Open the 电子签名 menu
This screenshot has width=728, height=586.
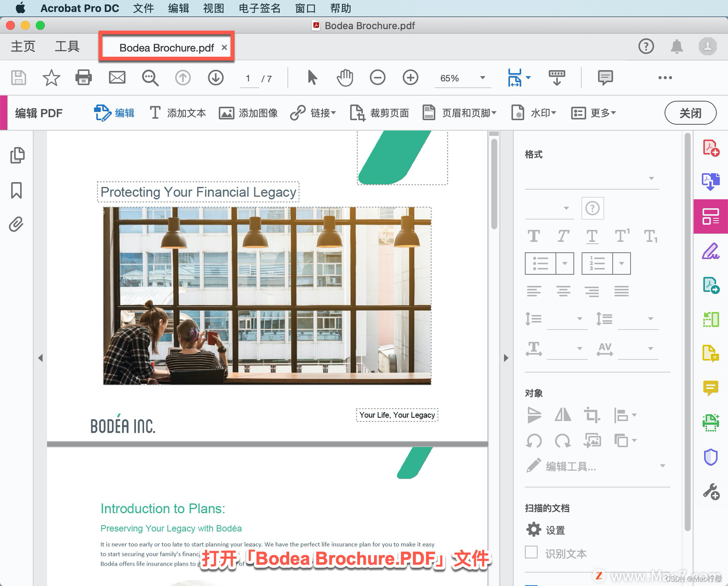259,8
